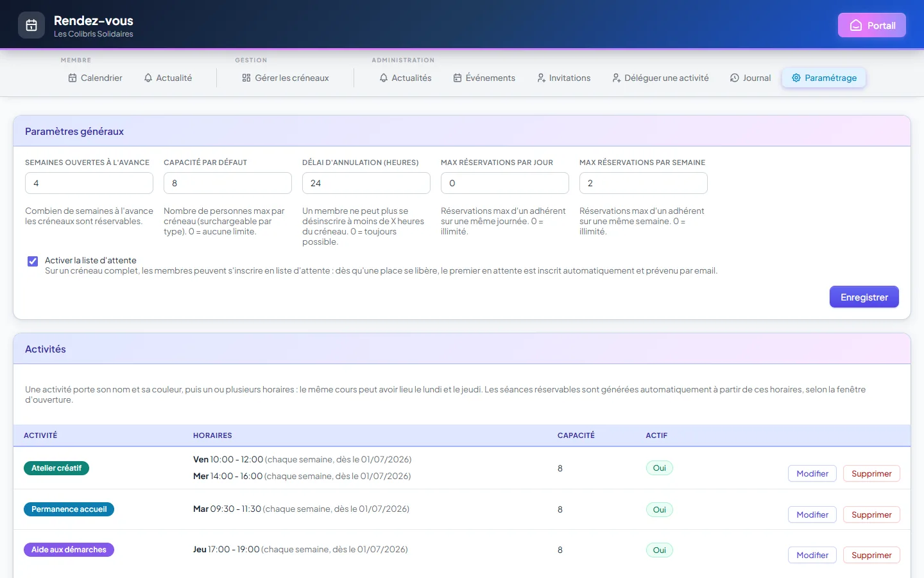Click the calendar icon beside Calendrier
The height and width of the screenshot is (578, 924).
(x=73, y=78)
